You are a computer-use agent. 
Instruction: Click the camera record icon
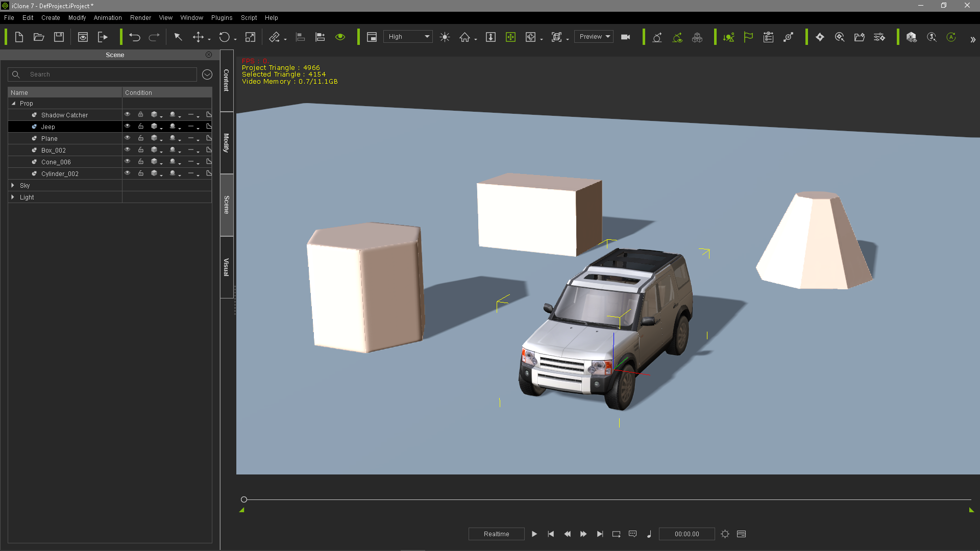click(x=626, y=37)
